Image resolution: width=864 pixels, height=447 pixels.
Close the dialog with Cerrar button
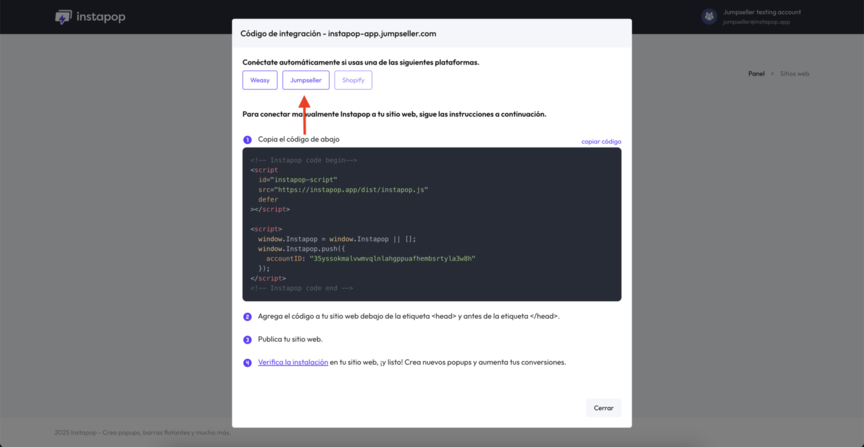pyautogui.click(x=603, y=408)
